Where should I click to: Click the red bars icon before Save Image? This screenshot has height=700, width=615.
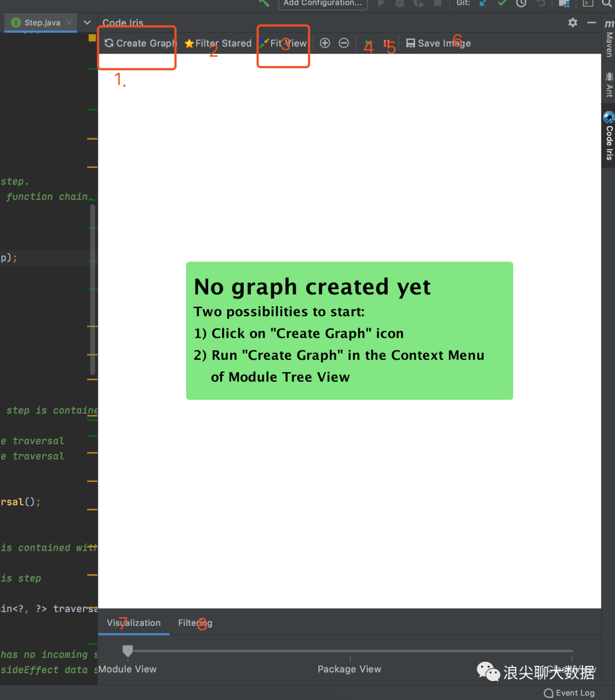388,44
